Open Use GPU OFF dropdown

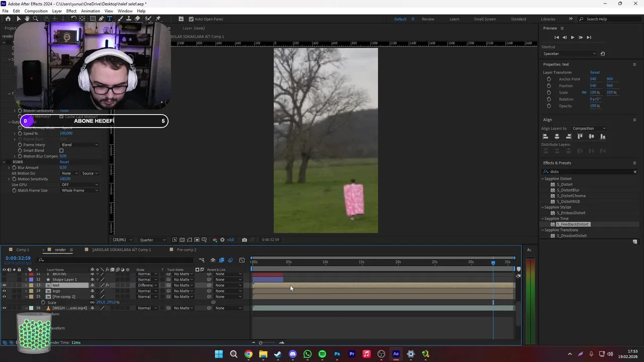79,185
